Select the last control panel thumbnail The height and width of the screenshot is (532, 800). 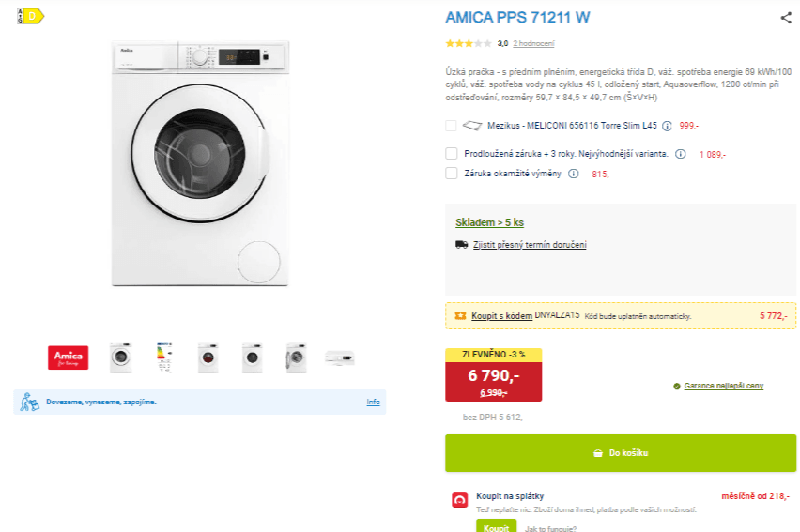coord(339,357)
